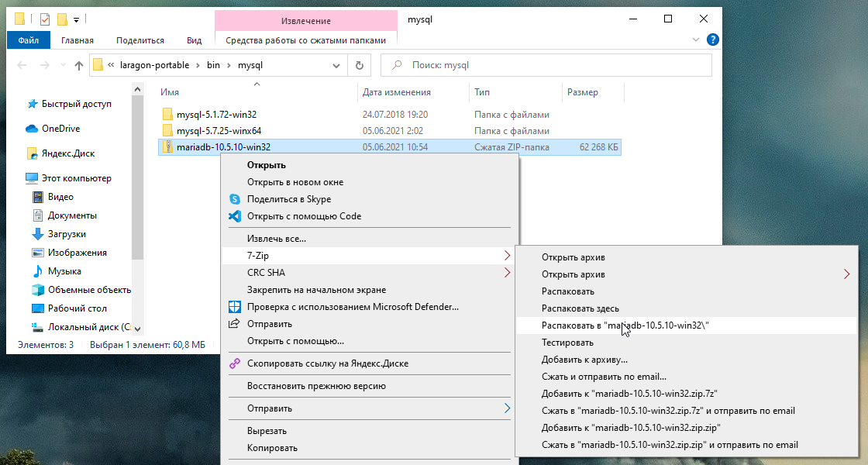Expand the CRC SHA submenu arrow
Image resolution: width=868 pixels, height=465 pixels.
(x=507, y=273)
